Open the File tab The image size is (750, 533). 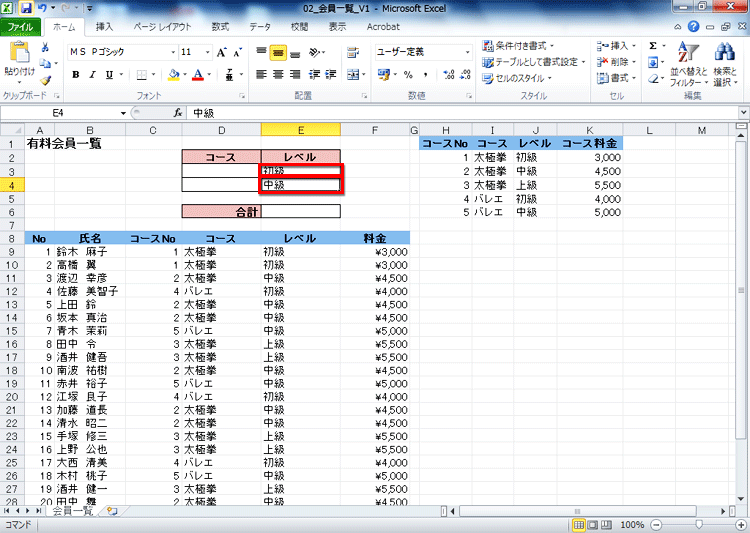tap(20, 27)
